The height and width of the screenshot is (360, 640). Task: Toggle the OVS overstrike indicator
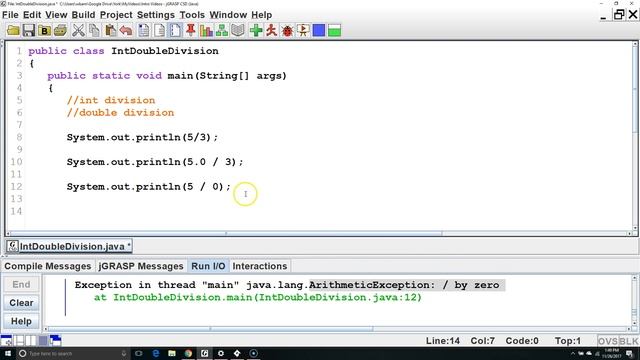pos(608,341)
